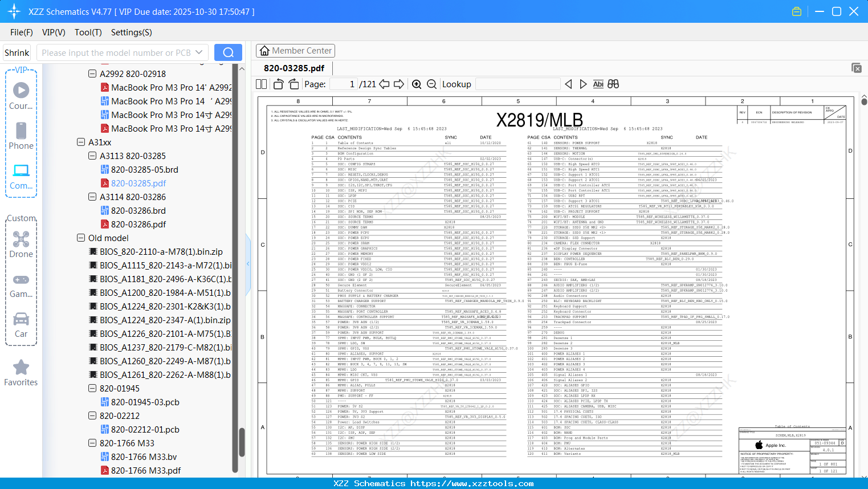
Task: Collapse the 820-02212 node
Action: pyautogui.click(x=92, y=415)
